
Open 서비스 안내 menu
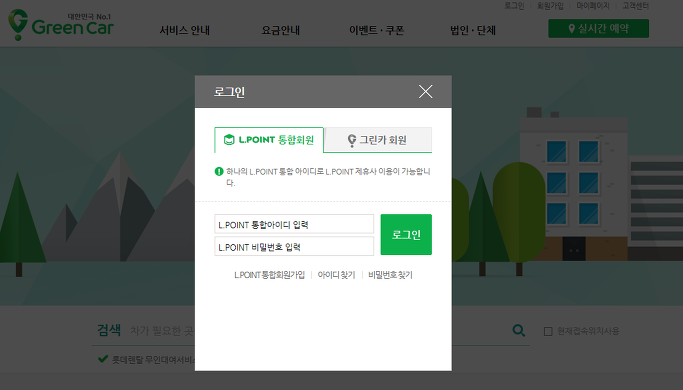tap(185, 30)
